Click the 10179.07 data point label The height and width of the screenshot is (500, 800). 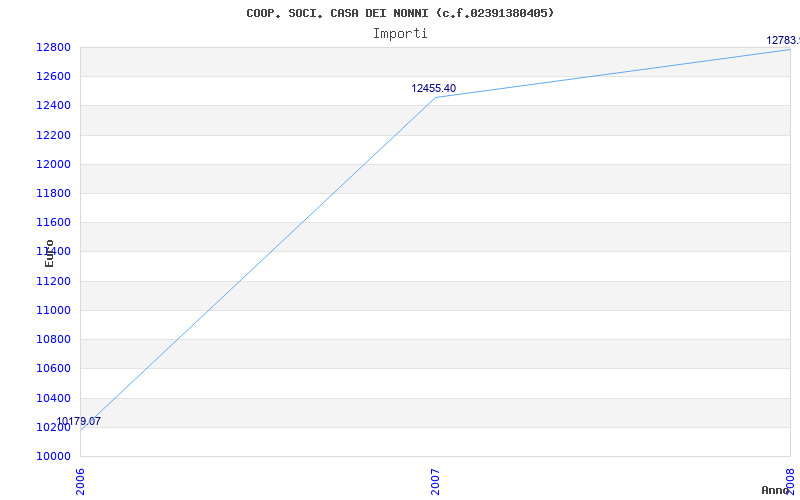(79, 421)
